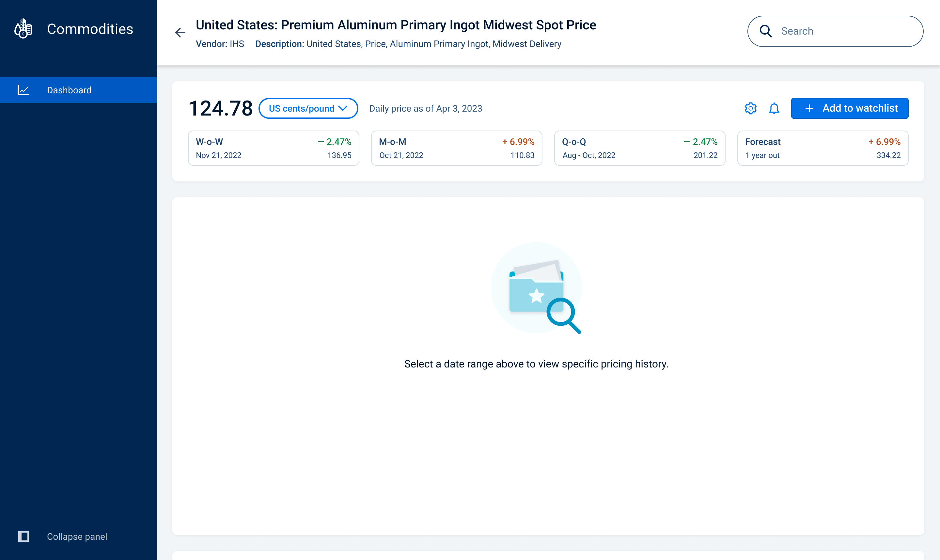Click the Dashboard chart icon
The width and height of the screenshot is (940, 560).
pyautogui.click(x=23, y=90)
